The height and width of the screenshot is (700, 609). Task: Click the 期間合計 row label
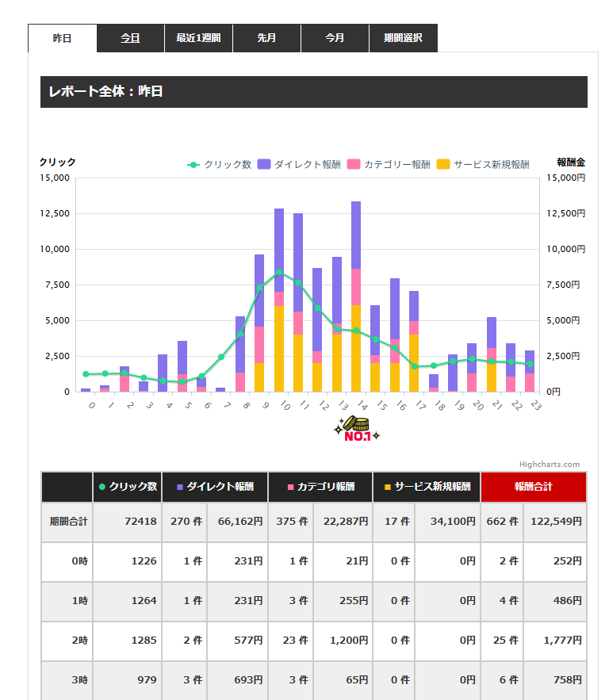(x=67, y=522)
